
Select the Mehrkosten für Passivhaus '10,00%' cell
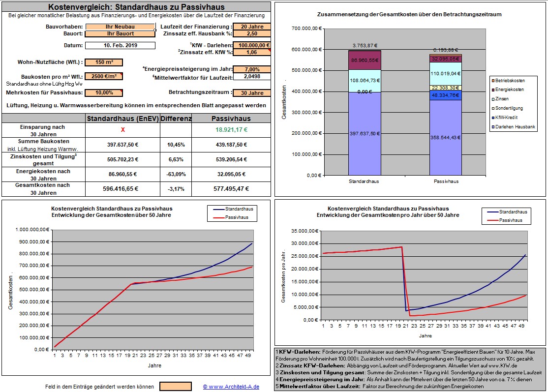pos(104,92)
